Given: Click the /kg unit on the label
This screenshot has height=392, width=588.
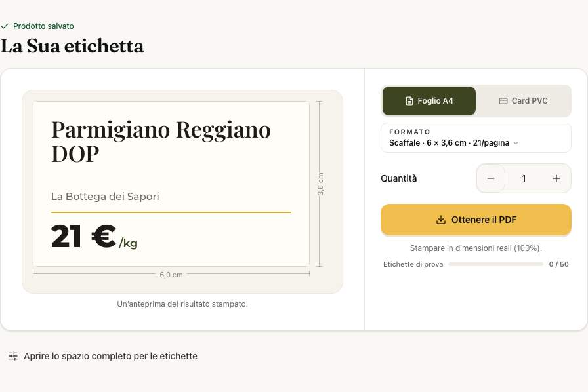Looking at the screenshot, I should (128, 243).
